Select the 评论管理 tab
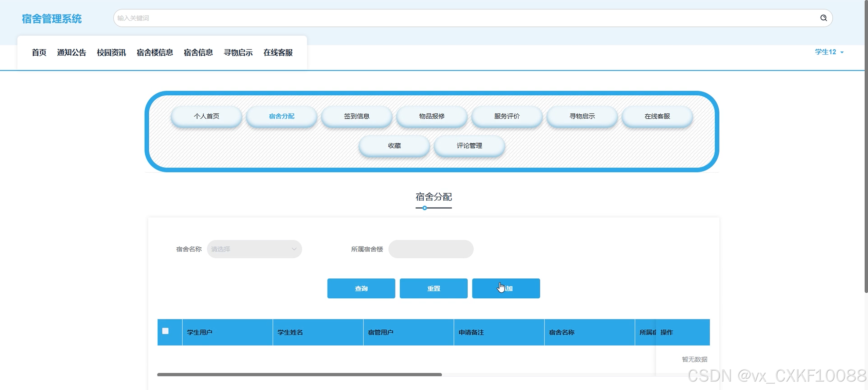Screen dimensions: 868x390 [469, 146]
